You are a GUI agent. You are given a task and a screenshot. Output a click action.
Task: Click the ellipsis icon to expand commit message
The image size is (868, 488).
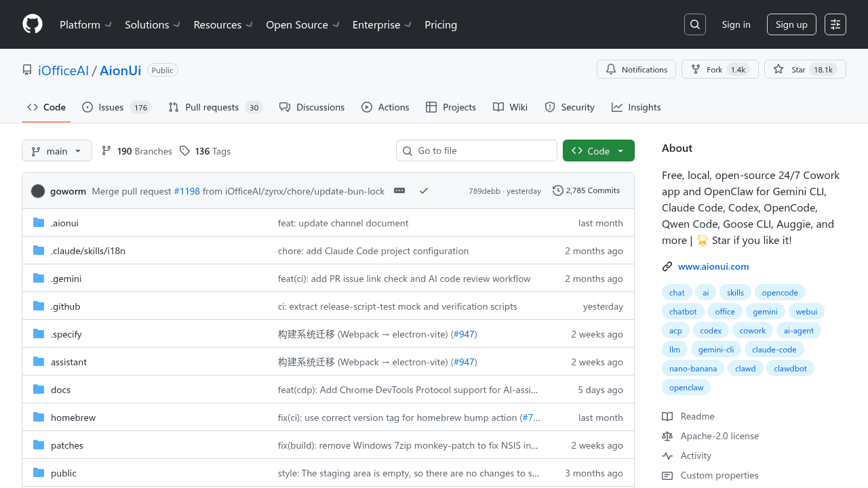[x=399, y=190]
